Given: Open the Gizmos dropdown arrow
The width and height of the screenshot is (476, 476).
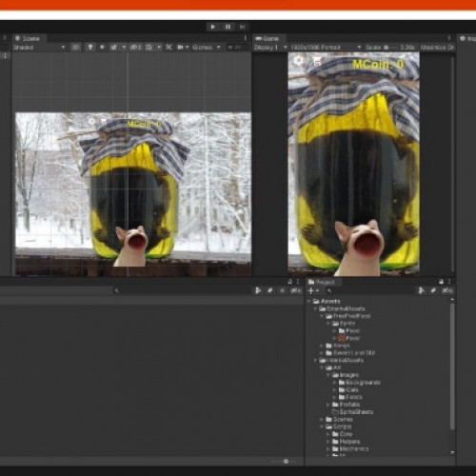Looking at the screenshot, I should [x=219, y=48].
